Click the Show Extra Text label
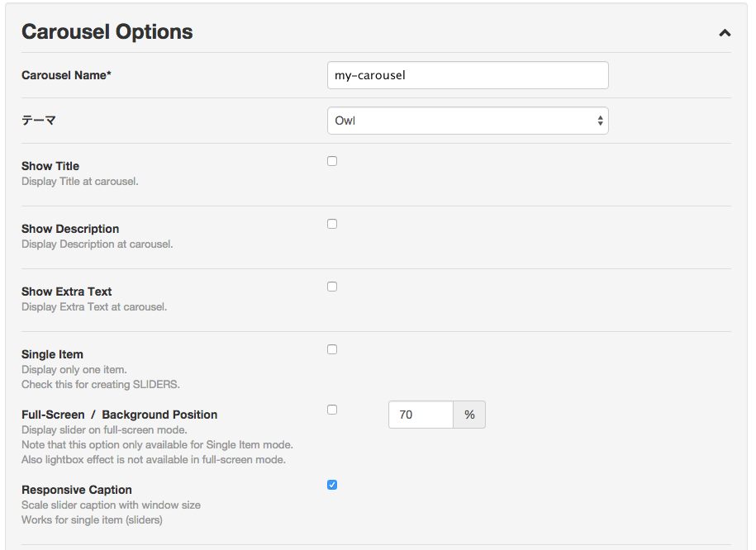756x550 pixels. tap(67, 292)
